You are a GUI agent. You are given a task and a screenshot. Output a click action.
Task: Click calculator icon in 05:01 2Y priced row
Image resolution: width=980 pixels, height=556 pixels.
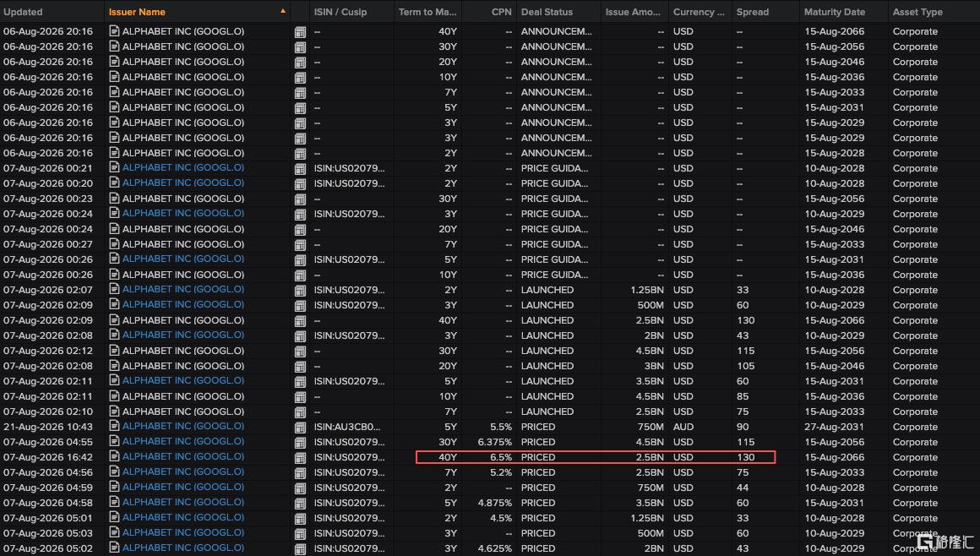[x=300, y=519]
